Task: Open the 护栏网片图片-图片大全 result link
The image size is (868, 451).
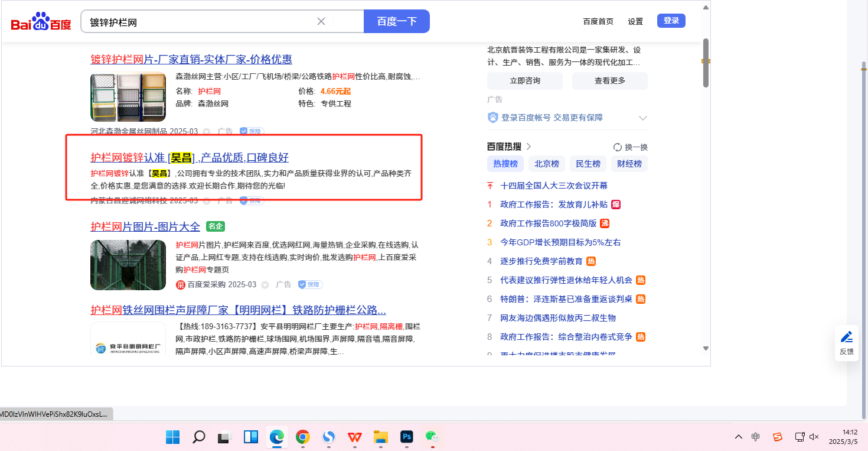Action: pos(145,226)
